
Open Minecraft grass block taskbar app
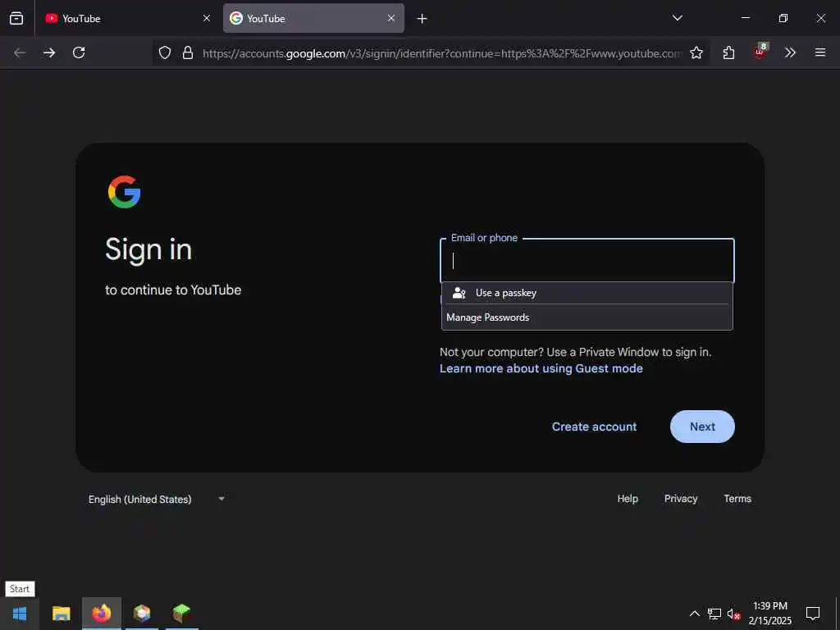click(181, 614)
